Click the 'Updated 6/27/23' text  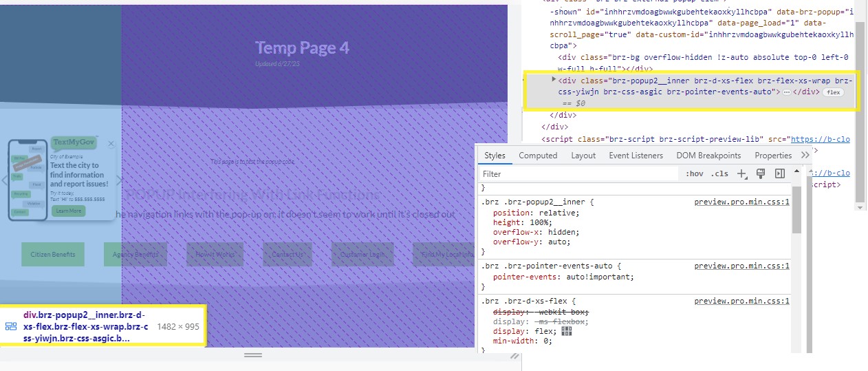point(277,64)
